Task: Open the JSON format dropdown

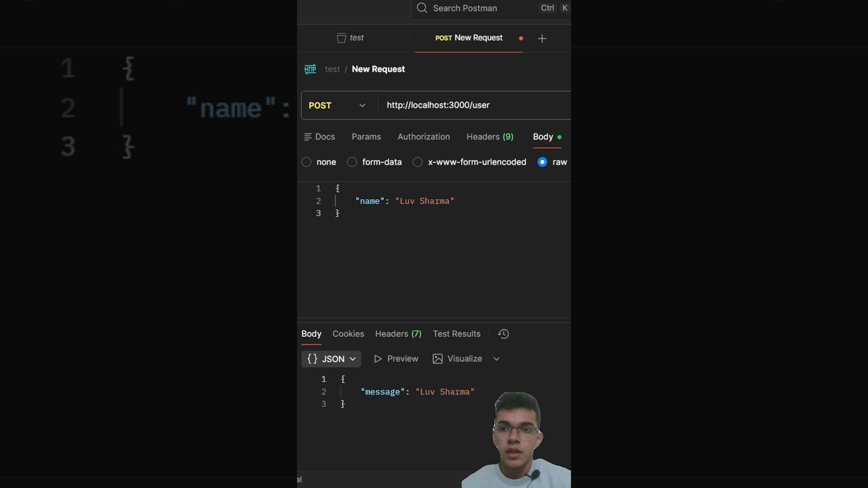Action: [x=331, y=359]
